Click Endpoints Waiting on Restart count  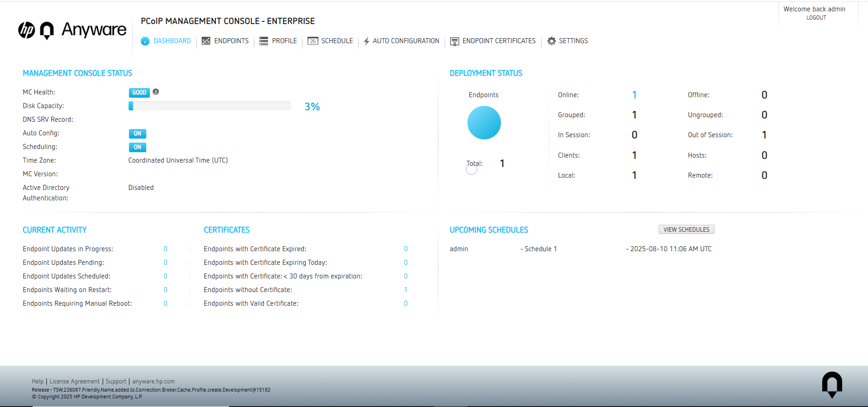[x=165, y=290]
